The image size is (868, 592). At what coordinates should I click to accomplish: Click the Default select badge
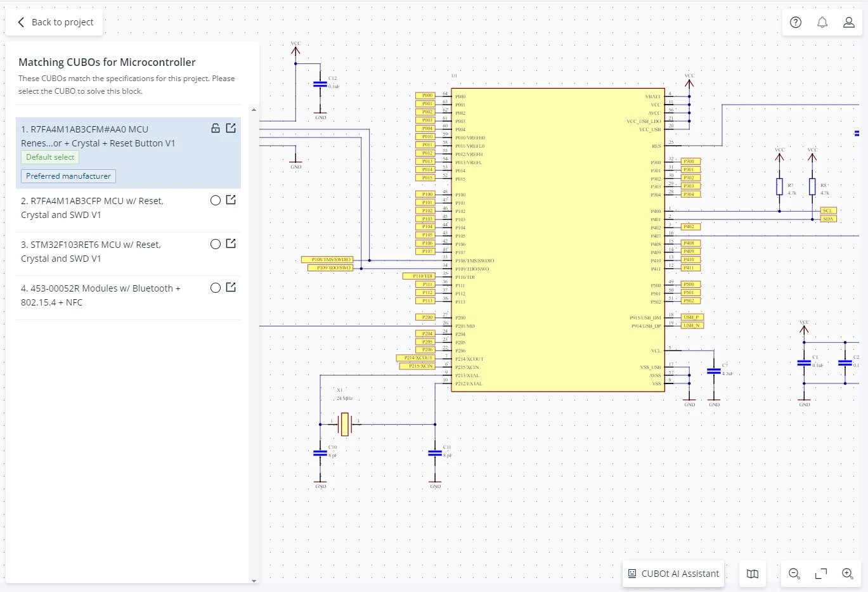tap(50, 157)
